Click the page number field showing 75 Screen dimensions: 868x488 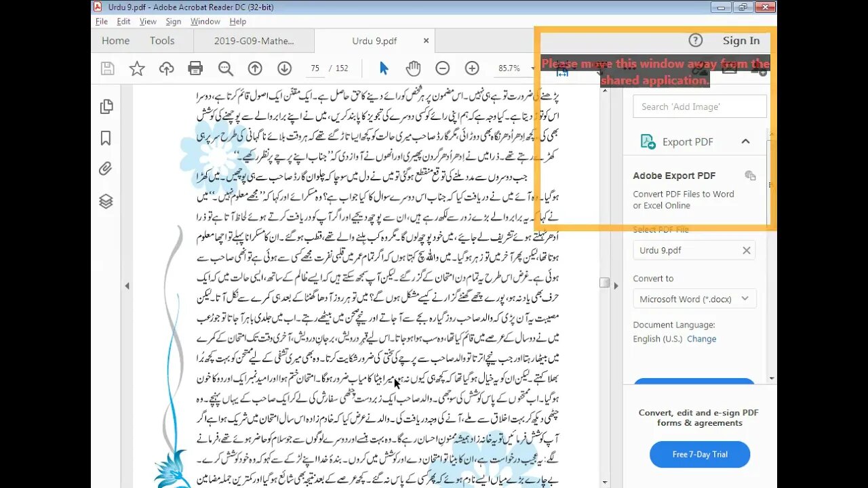point(314,68)
